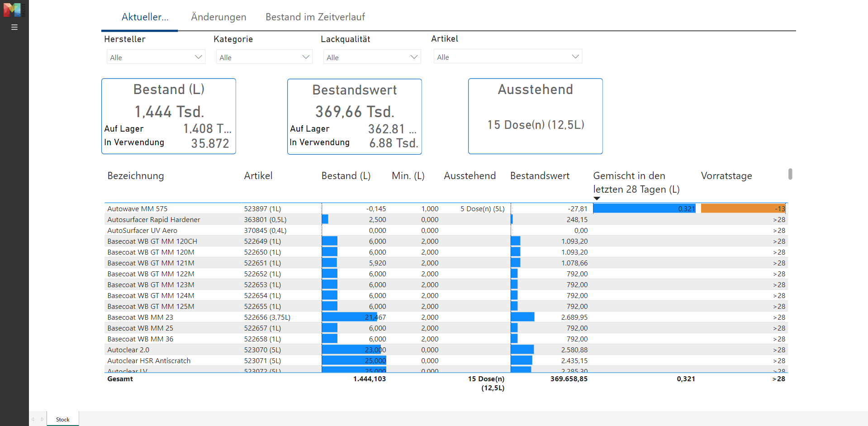The height and width of the screenshot is (426, 868).
Task: Open the Hersteller dropdown
Action: click(156, 57)
